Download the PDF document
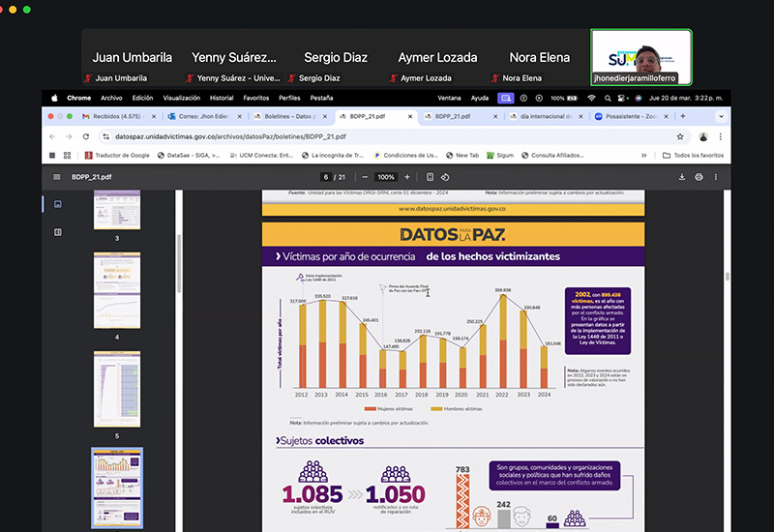 [x=683, y=177]
